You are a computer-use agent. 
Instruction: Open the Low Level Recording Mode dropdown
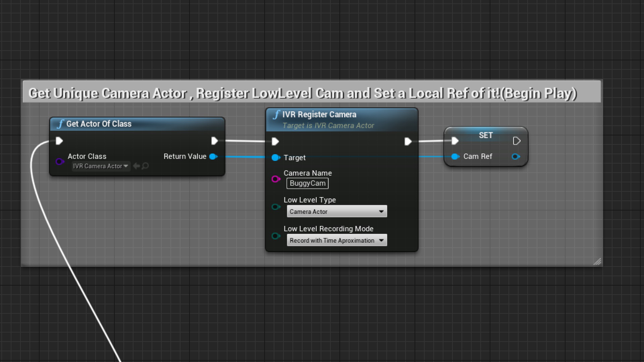[336, 240]
